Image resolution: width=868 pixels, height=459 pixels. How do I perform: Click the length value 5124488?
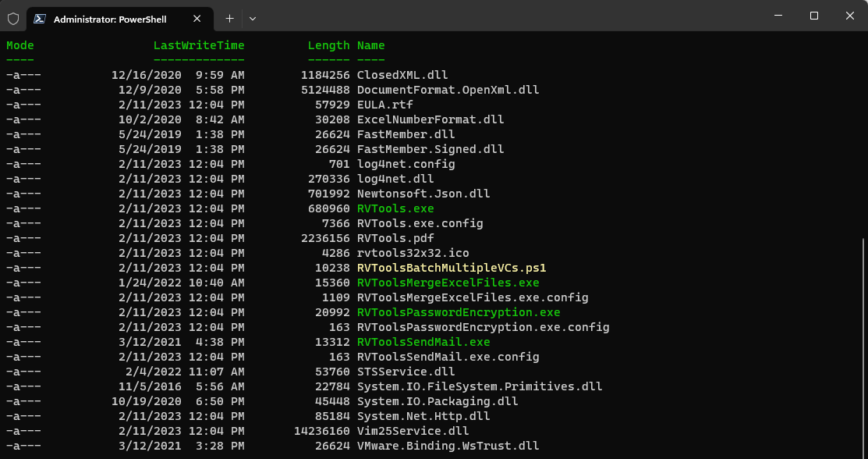coord(325,90)
